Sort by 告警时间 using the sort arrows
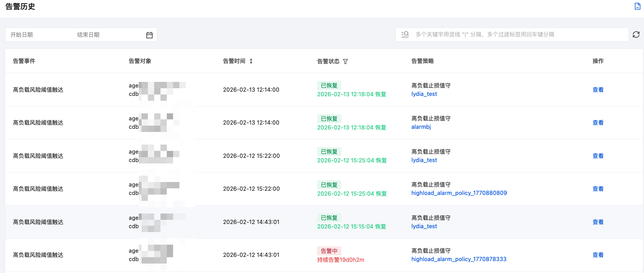 pyautogui.click(x=251, y=61)
